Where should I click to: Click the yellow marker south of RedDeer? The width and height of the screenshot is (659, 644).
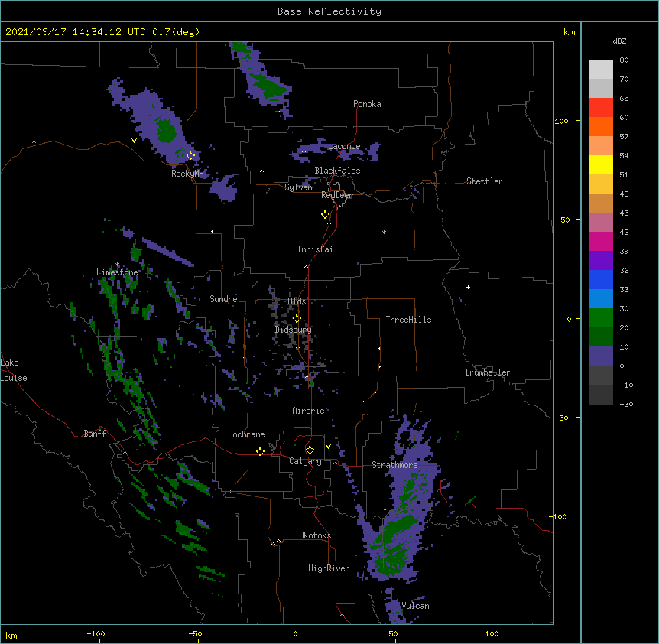[326, 215]
